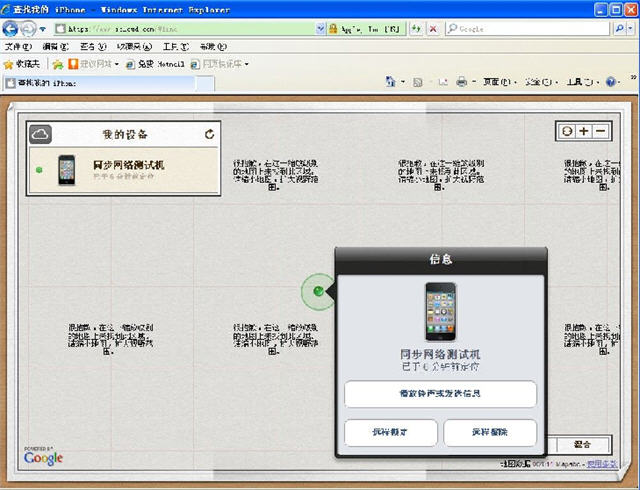Open the search provider dropdown arrow
This screenshot has height=490, width=640.
pyautogui.click(x=631, y=29)
